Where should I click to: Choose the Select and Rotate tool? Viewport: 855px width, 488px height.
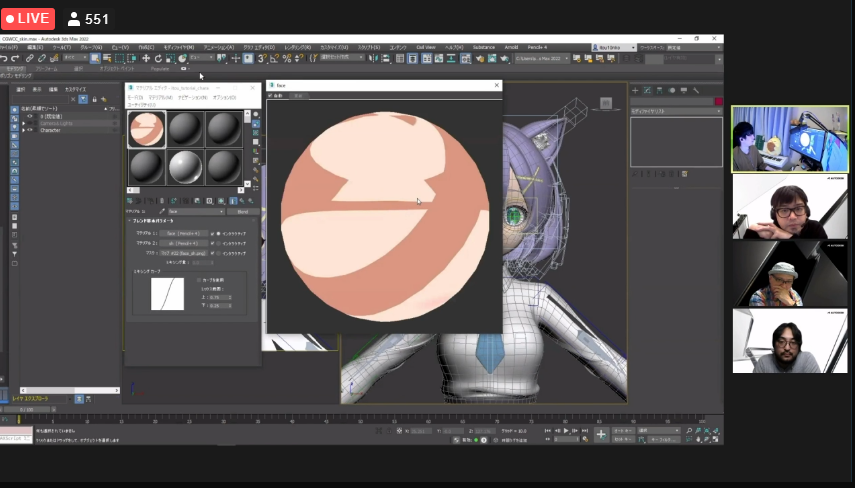tap(158, 58)
